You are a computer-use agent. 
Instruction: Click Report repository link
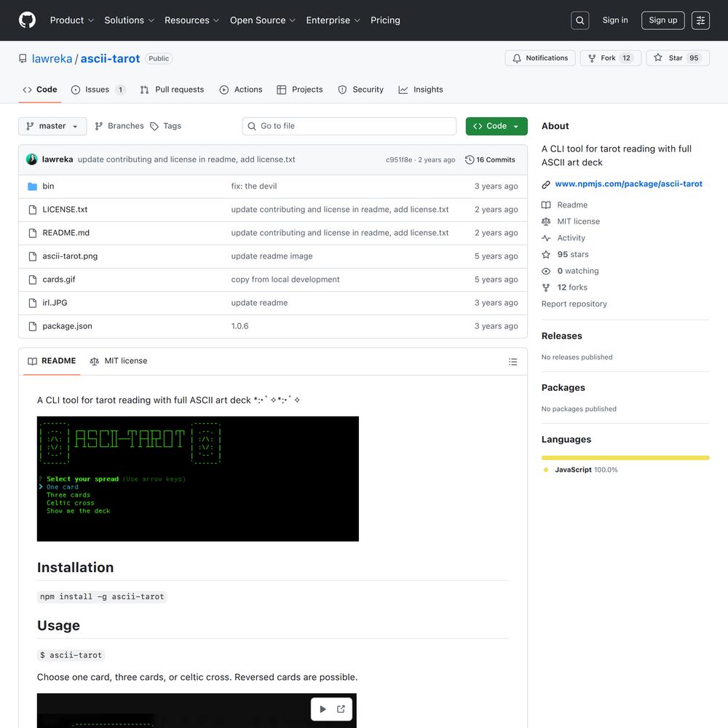(574, 304)
